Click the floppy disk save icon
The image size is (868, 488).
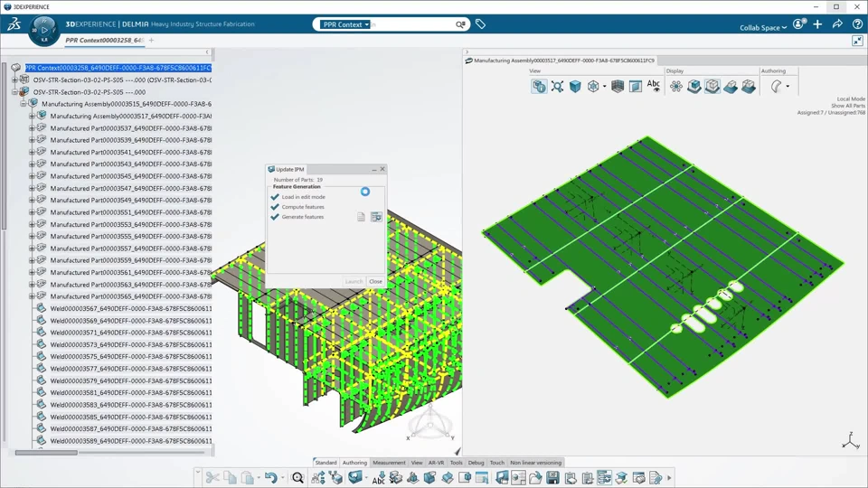tap(552, 477)
